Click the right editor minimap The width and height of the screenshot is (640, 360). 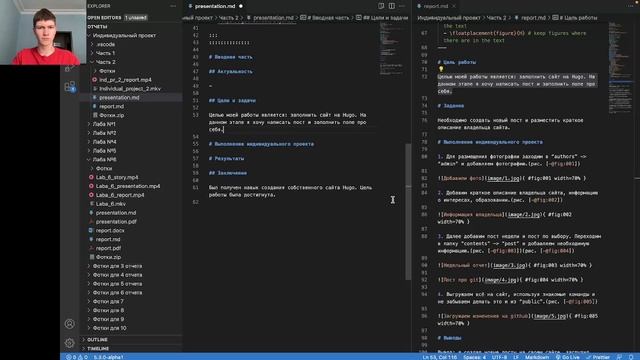[x=620, y=67]
